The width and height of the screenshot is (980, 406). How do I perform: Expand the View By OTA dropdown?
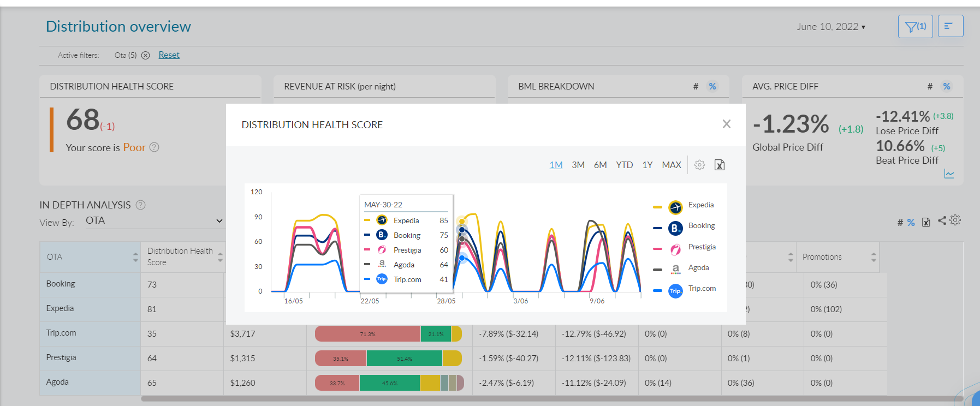(155, 220)
